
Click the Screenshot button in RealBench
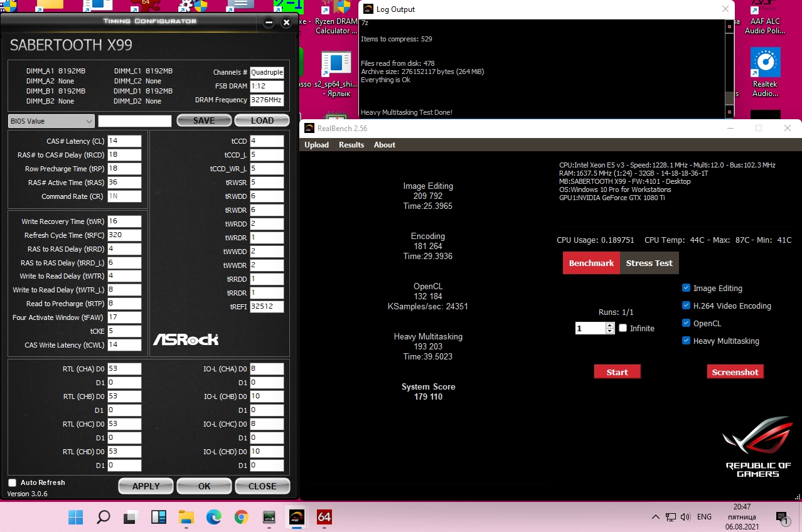click(735, 372)
